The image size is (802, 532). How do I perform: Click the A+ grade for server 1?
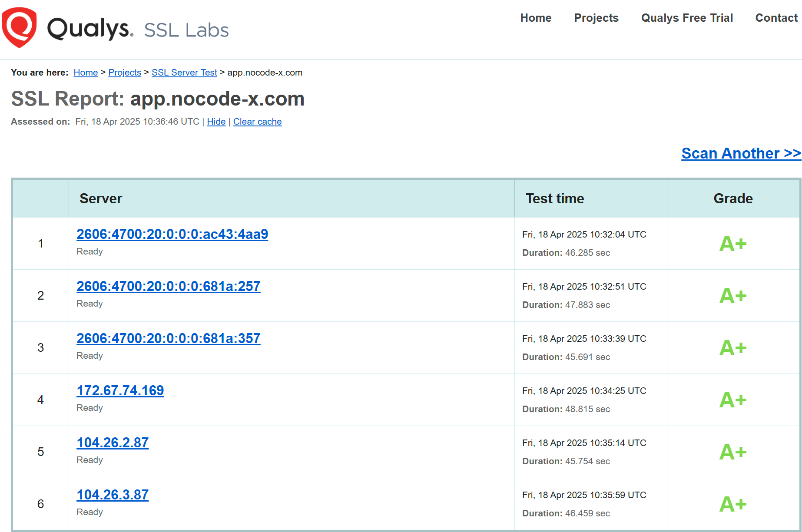point(733,243)
